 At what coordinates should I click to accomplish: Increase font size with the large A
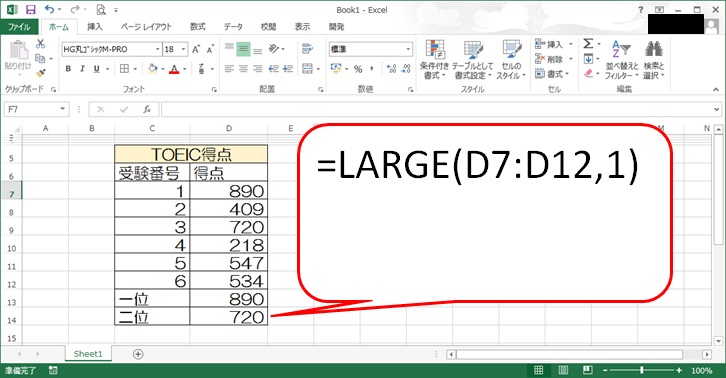pyautogui.click(x=196, y=49)
